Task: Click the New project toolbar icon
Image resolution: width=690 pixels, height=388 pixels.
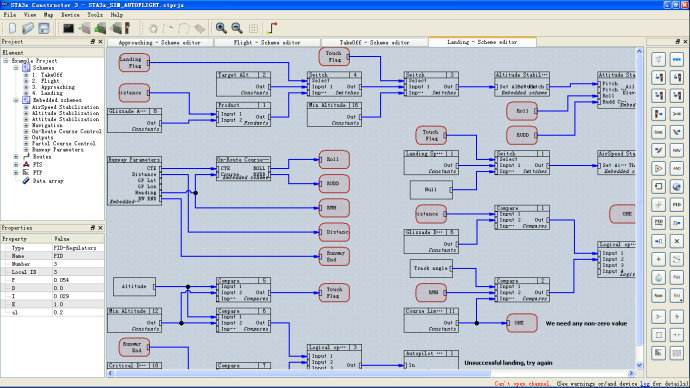Action: click(12, 29)
